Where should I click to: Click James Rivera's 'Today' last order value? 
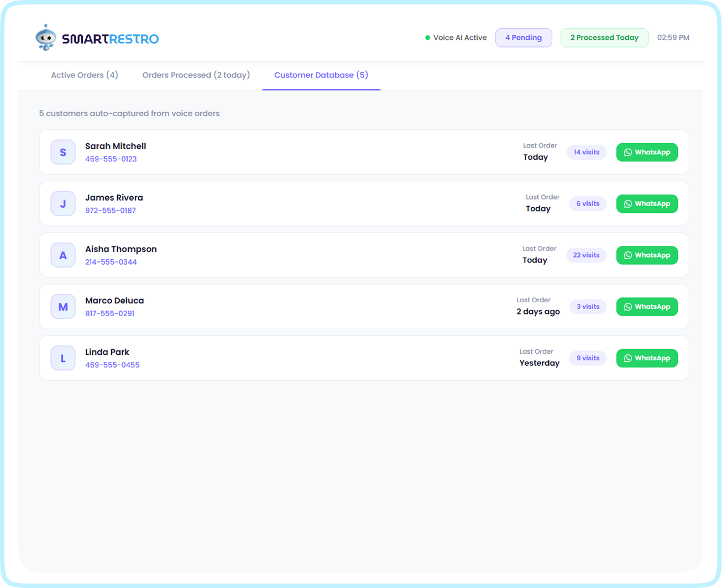coord(538,208)
